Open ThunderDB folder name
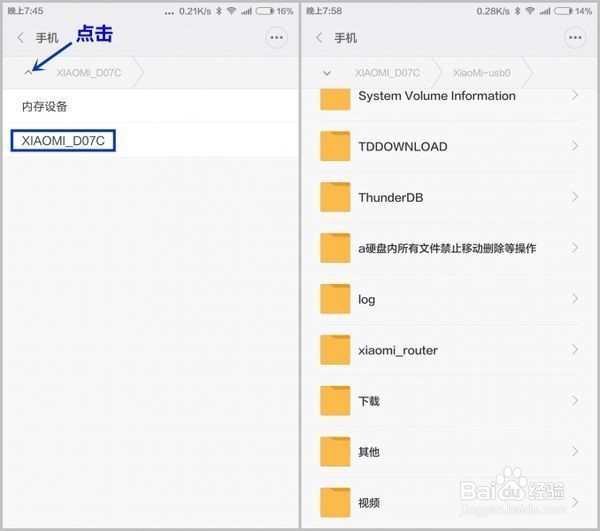Viewport: 600px width, 531px height. tap(391, 197)
